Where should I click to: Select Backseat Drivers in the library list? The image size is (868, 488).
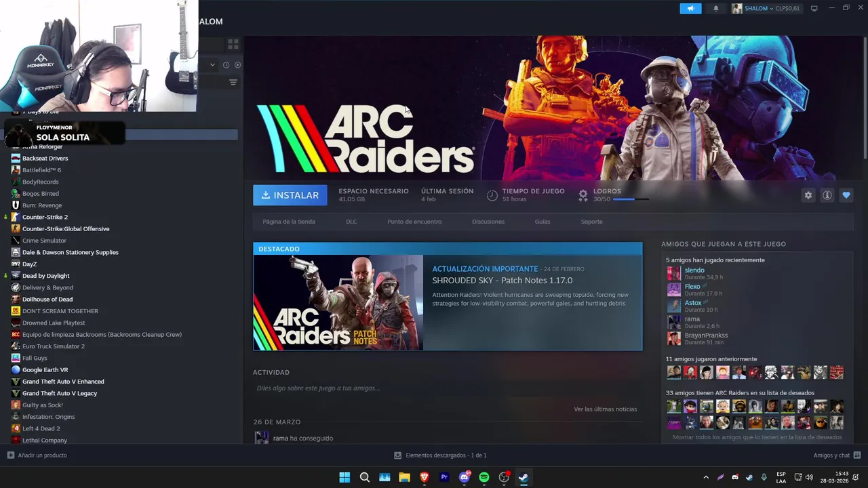(x=45, y=159)
